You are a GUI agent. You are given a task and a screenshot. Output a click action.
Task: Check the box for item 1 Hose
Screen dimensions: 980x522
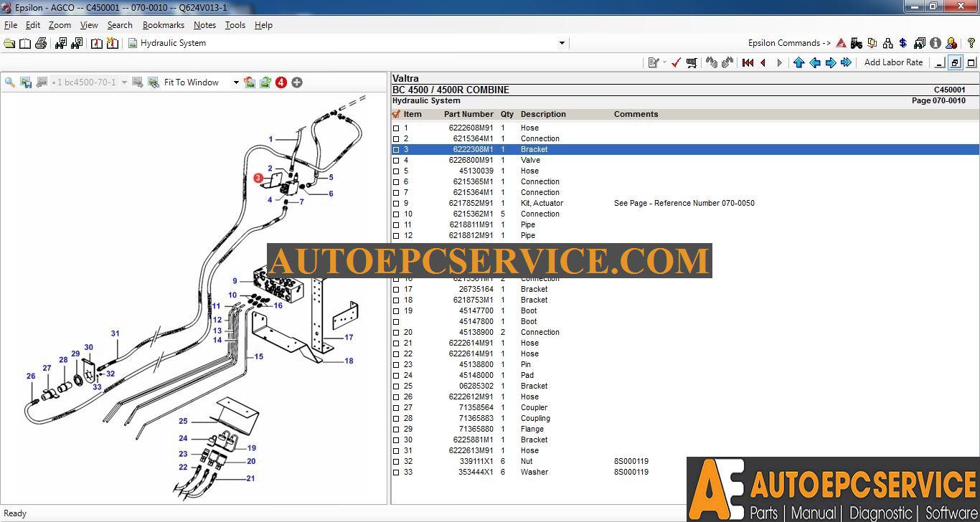click(396, 128)
